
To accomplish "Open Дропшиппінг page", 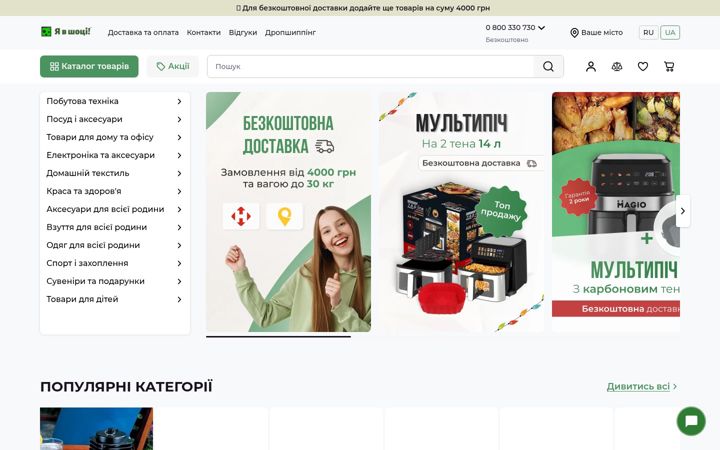I will pyautogui.click(x=290, y=33).
